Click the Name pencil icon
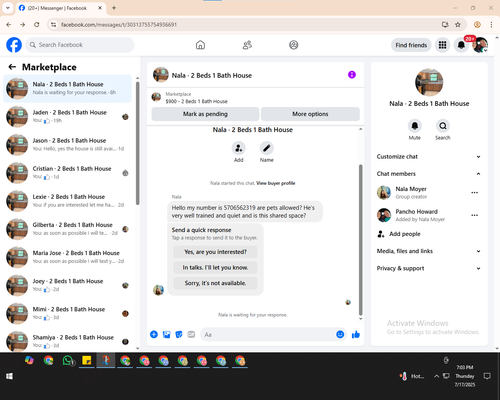This screenshot has height=400, width=500. (267, 148)
